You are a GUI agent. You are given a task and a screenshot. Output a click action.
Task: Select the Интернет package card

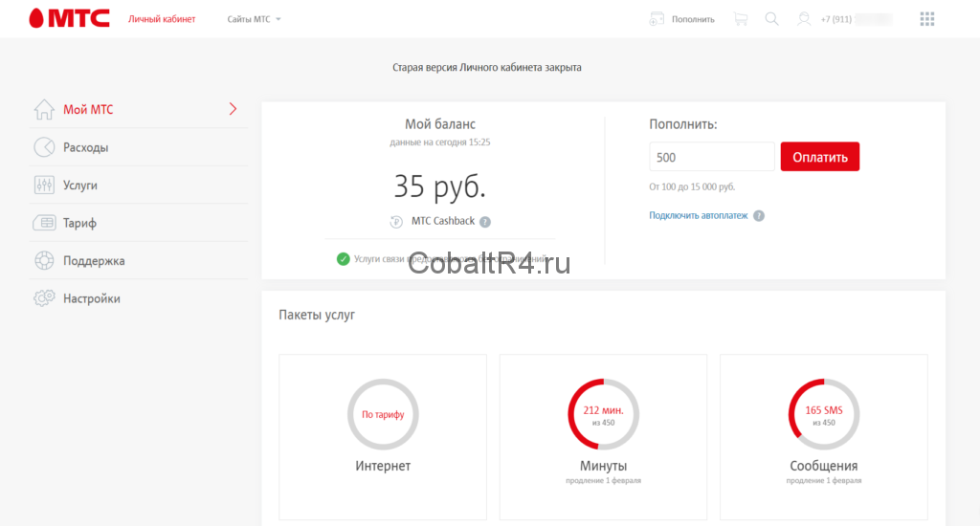383,437
